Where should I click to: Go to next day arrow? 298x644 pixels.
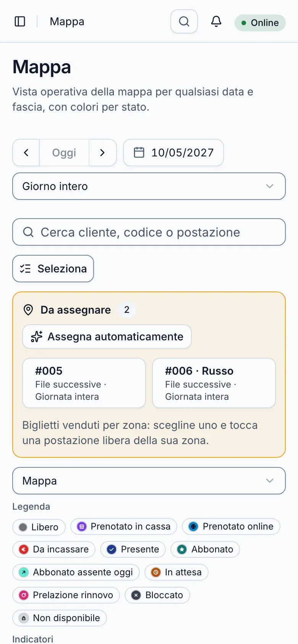coord(102,153)
